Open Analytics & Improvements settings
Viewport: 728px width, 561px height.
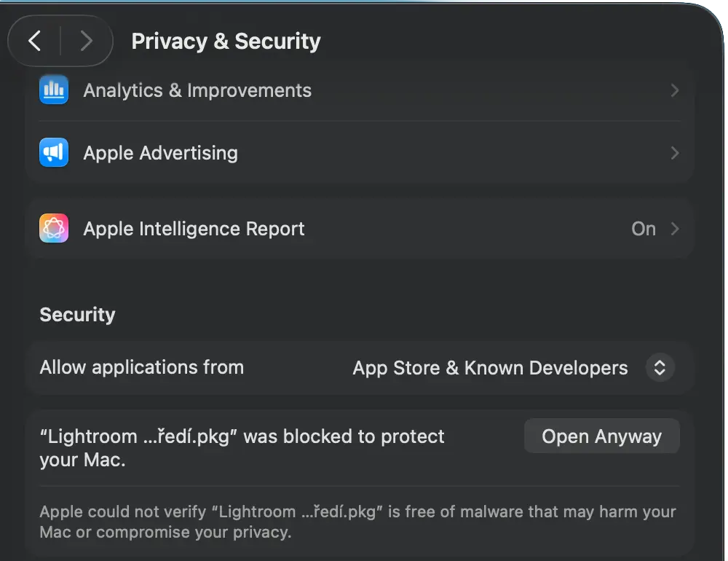click(198, 90)
